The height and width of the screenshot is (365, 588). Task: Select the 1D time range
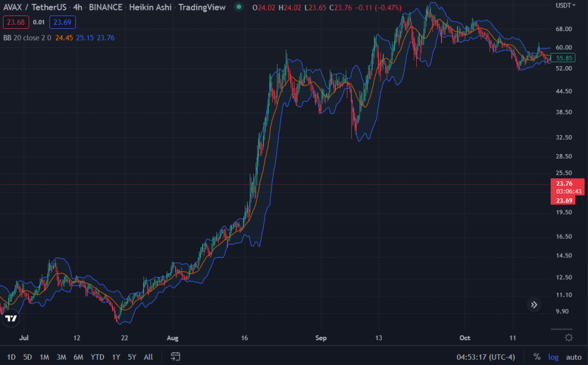pos(11,357)
